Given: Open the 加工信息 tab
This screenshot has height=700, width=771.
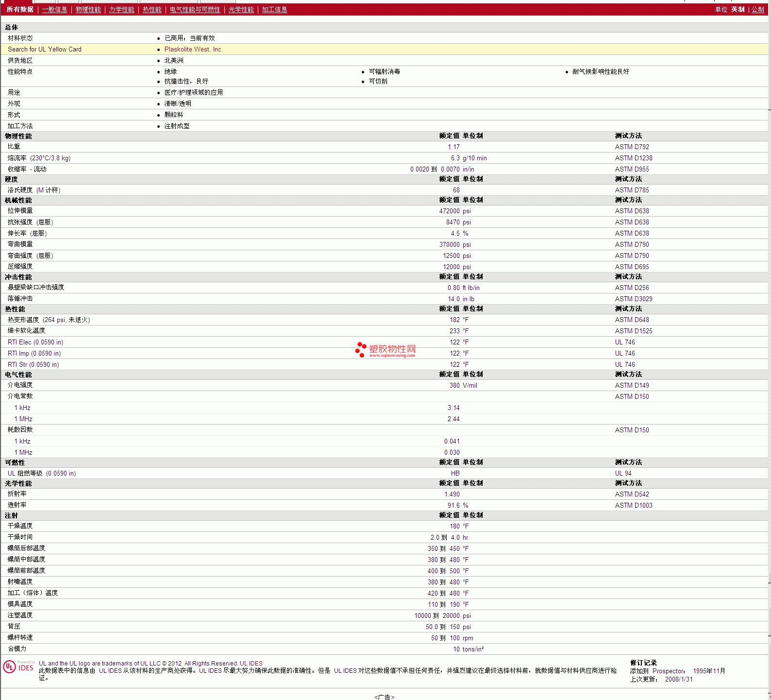Looking at the screenshot, I should point(275,9).
